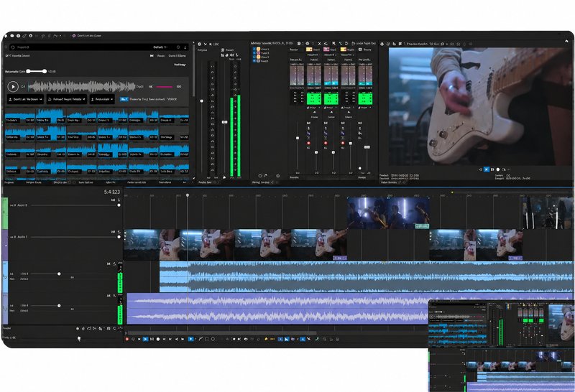Click the eye icon in the timeline toolbar
The image size is (575, 392).
tap(246, 340)
